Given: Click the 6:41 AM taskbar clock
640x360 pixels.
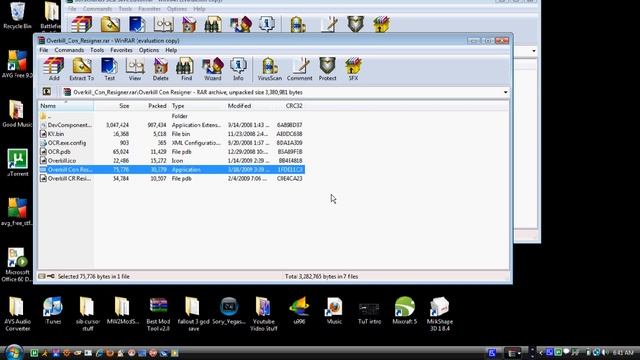Looking at the screenshot, I should [x=623, y=352].
